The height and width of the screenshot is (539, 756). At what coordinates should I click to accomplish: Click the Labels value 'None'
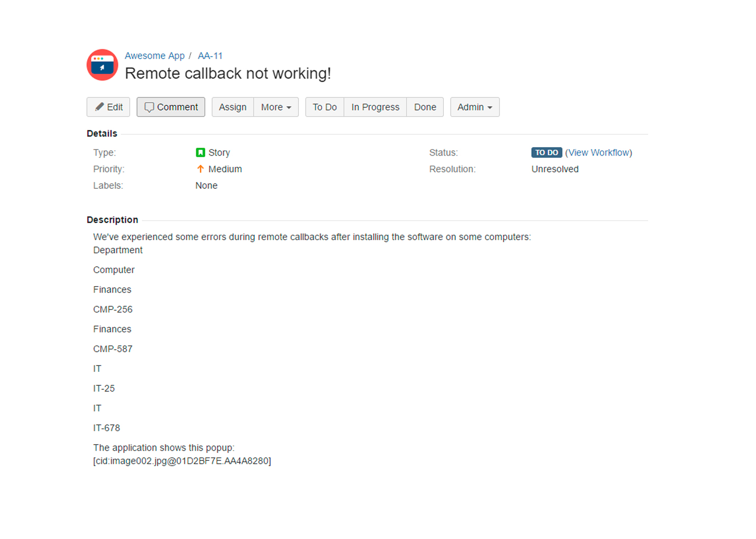point(206,186)
